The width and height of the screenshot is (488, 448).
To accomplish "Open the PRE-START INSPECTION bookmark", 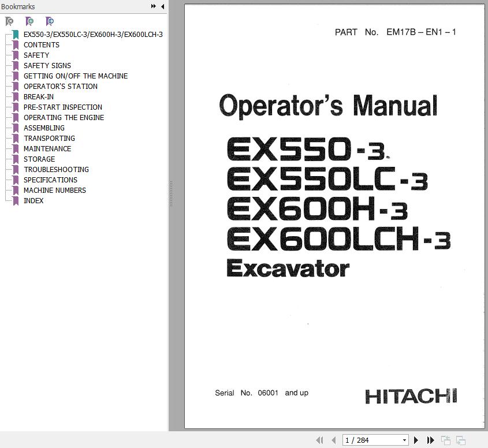I will pos(63,107).
